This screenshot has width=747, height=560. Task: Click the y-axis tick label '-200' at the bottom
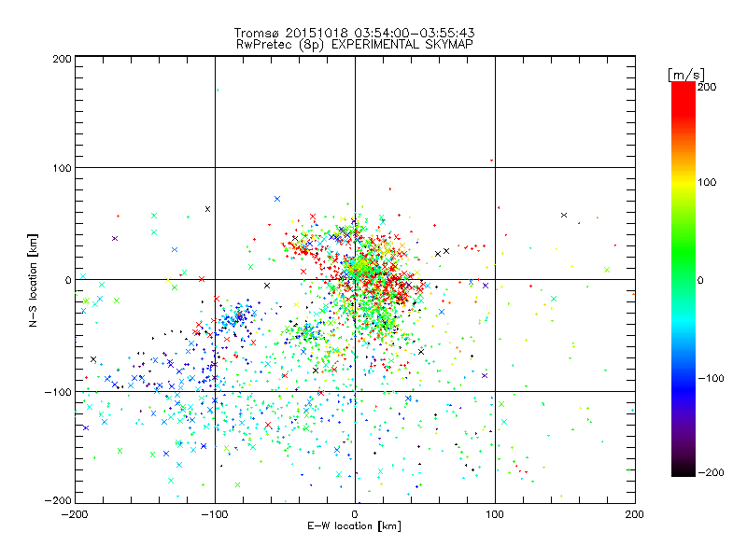coord(58,500)
